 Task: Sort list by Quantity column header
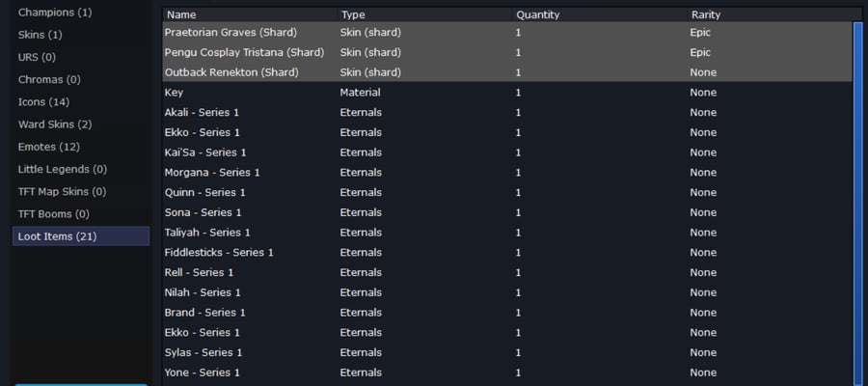click(600, 14)
